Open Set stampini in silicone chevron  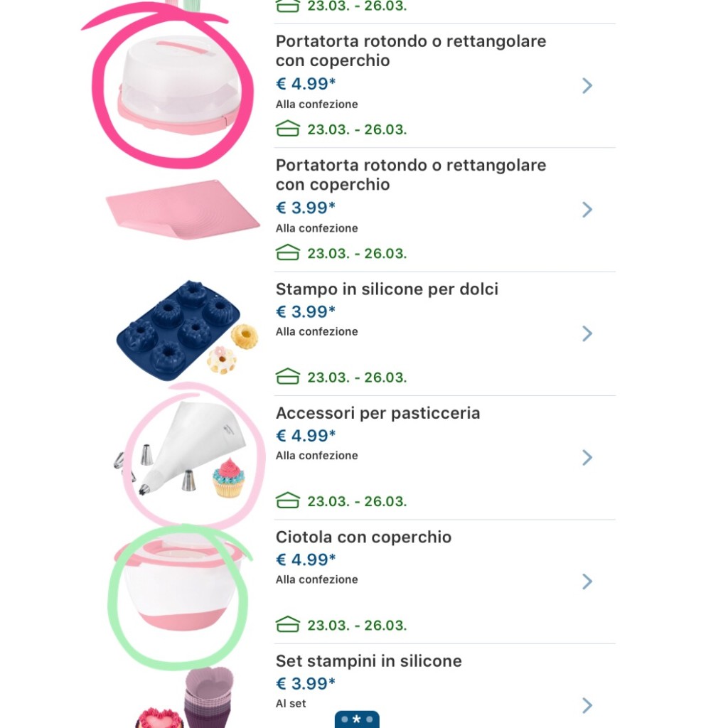(x=587, y=705)
